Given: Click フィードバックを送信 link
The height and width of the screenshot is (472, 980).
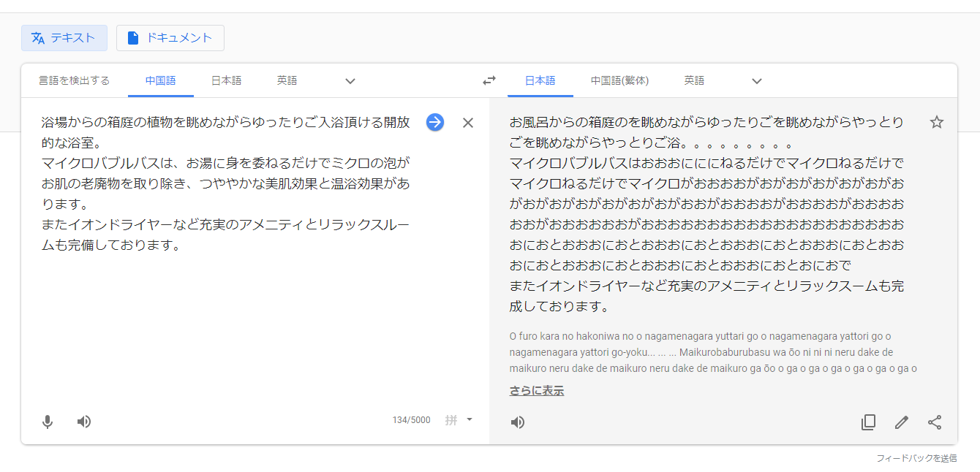Looking at the screenshot, I should [x=916, y=458].
